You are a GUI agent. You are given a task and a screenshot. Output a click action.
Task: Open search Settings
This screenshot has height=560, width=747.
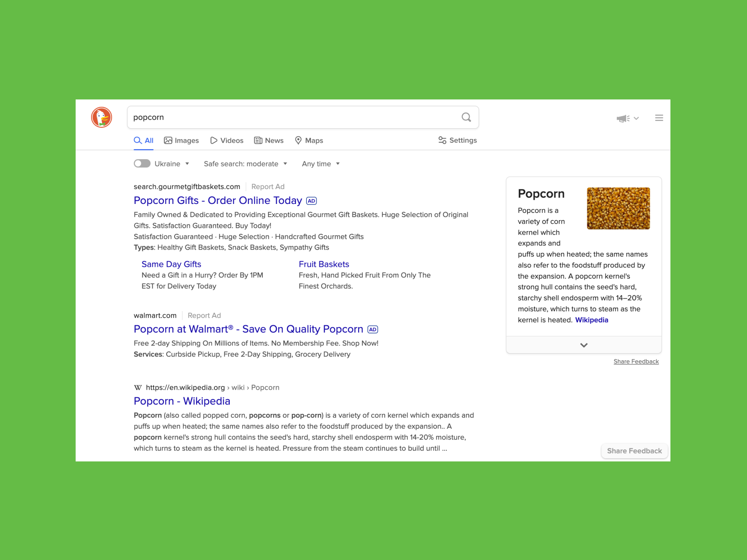pos(458,140)
